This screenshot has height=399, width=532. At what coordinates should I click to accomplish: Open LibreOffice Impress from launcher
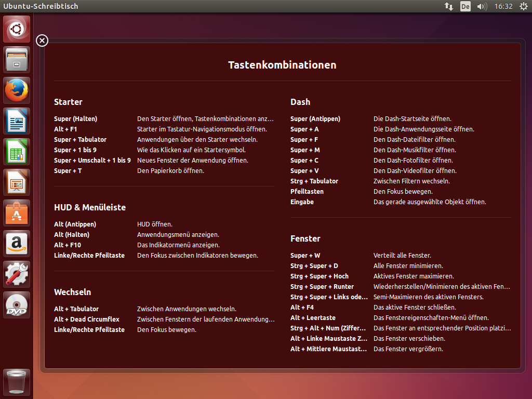(17, 182)
